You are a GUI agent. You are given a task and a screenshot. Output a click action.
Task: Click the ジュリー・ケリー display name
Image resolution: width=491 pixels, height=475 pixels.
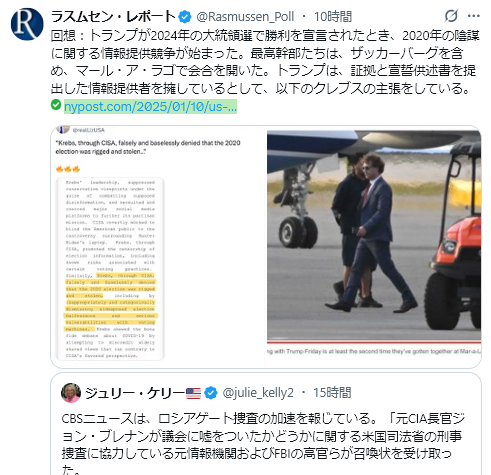(x=134, y=393)
